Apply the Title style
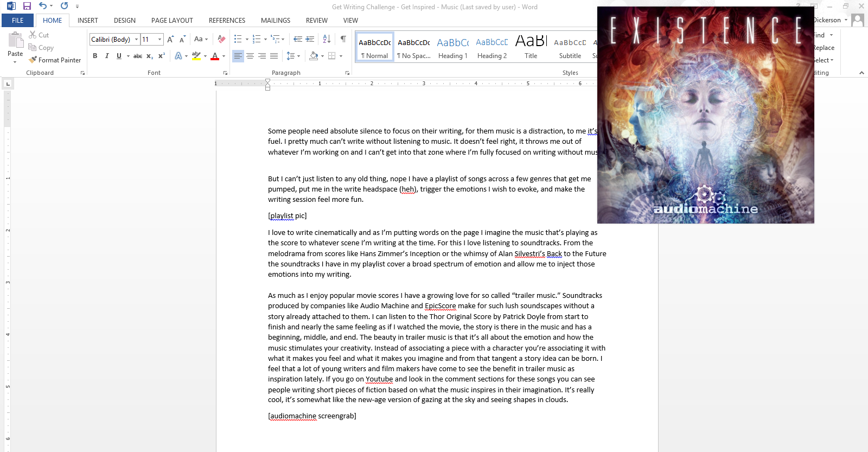The width and height of the screenshot is (868, 452). click(531, 47)
